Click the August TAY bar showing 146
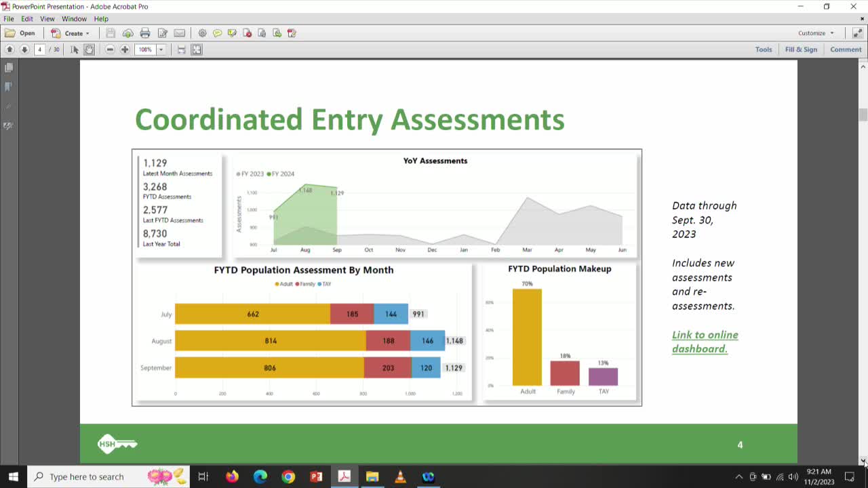 click(x=427, y=341)
